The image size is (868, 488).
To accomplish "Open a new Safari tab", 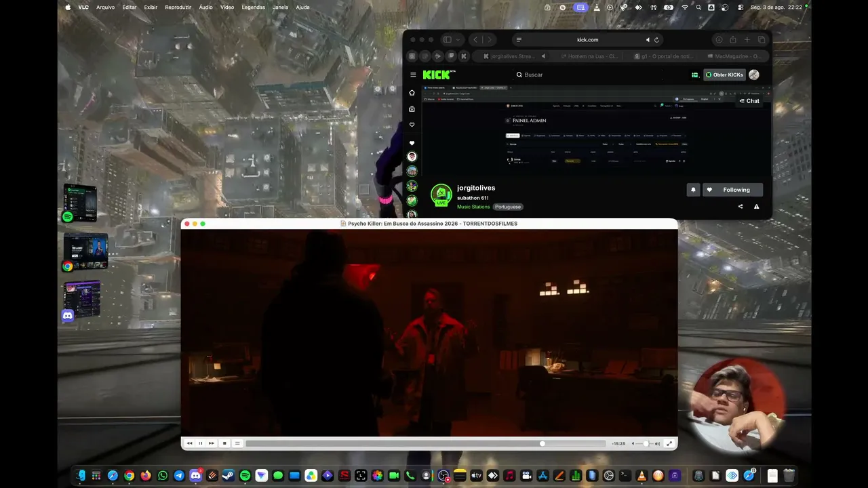I will 747,40.
